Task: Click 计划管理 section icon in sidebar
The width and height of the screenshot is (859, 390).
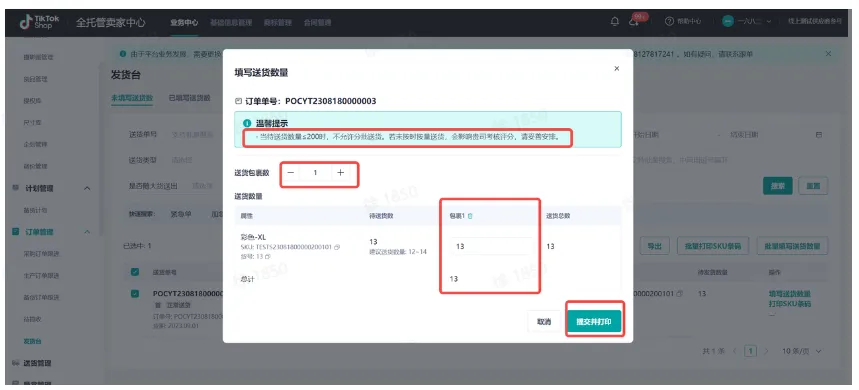Action: pos(15,188)
